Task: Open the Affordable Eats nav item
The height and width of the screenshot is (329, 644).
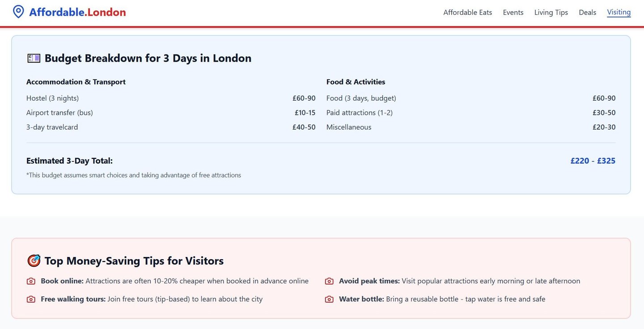Action: click(x=467, y=13)
